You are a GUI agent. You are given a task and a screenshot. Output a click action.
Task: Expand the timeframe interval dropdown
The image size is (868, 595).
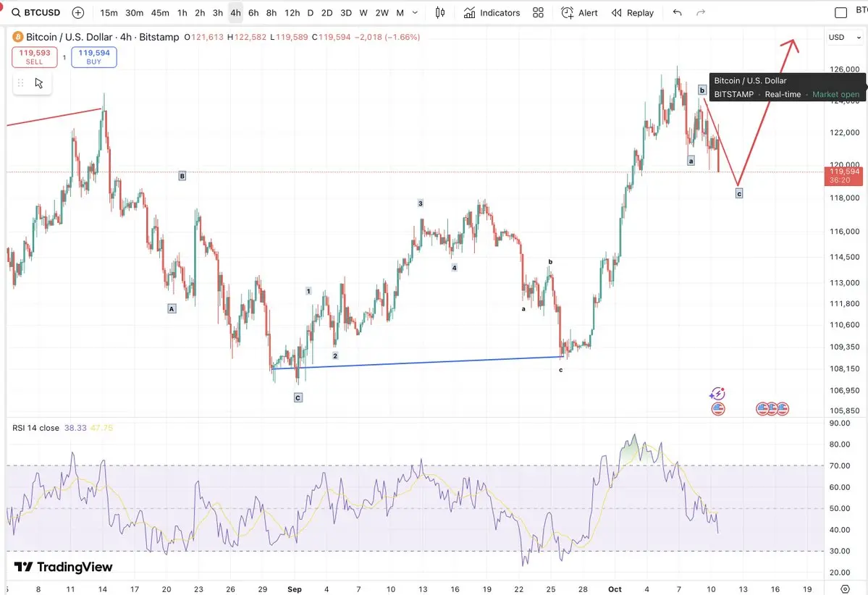pyautogui.click(x=415, y=13)
